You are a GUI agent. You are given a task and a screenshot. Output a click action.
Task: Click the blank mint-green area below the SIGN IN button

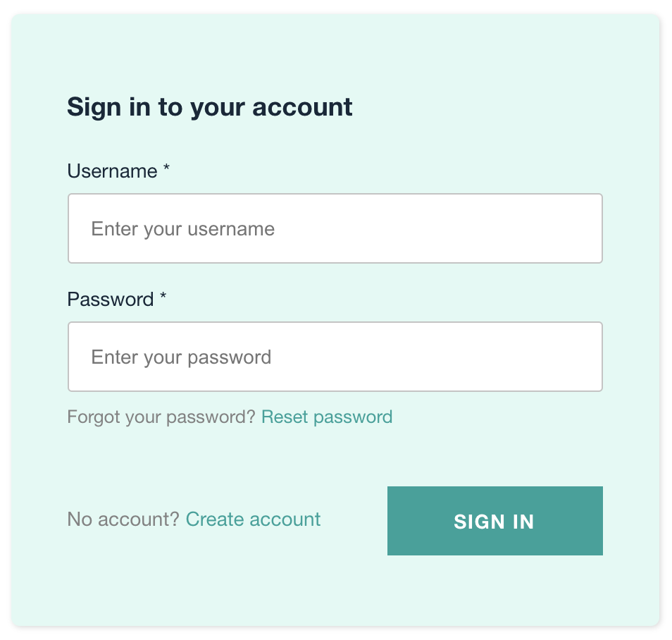494,592
